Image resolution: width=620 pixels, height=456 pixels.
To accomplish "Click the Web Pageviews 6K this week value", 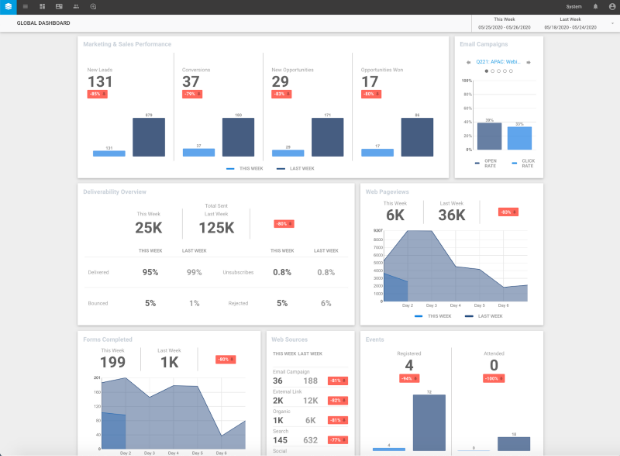I will click(x=395, y=215).
